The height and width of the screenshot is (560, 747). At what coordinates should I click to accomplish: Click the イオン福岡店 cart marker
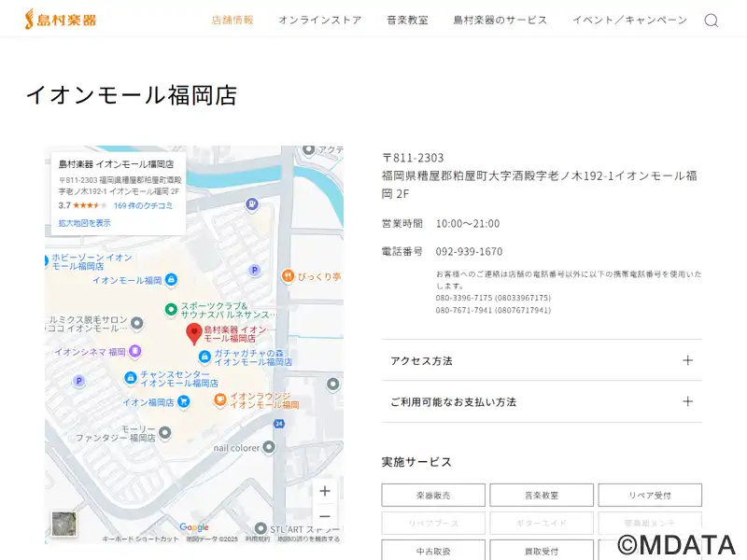183,402
